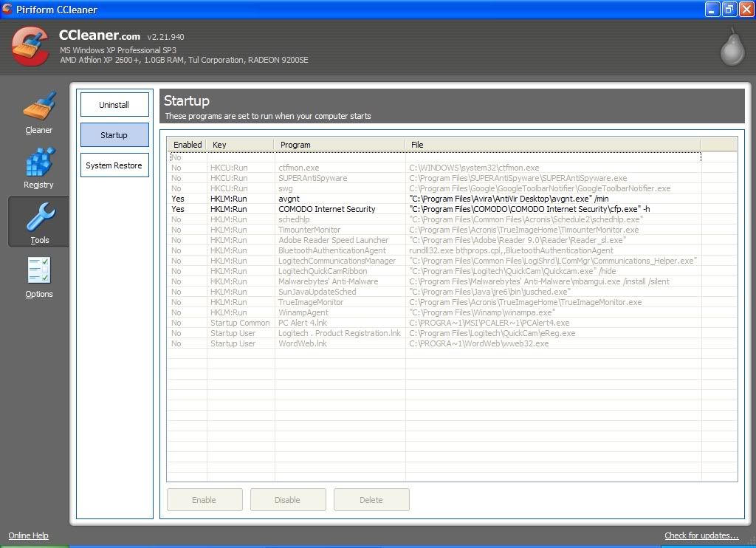756x548 pixels.
Task: Click the Check for updates link
Action: pyautogui.click(x=701, y=535)
